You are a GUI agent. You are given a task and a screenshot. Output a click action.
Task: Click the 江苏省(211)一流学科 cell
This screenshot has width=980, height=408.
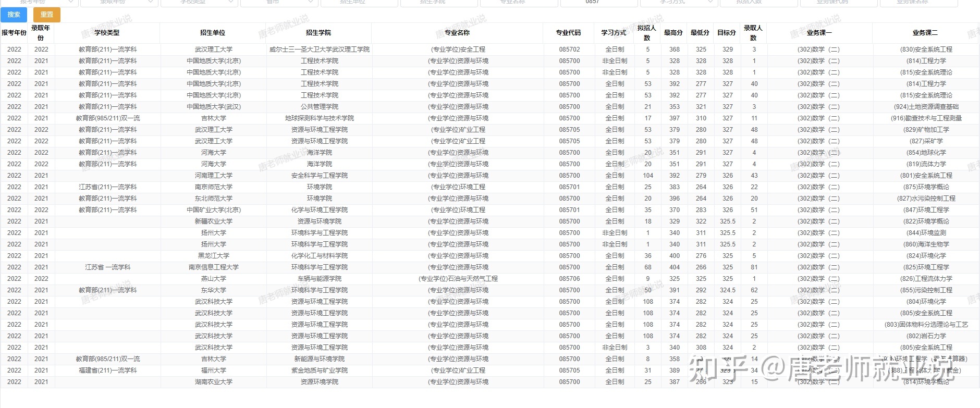click(x=108, y=187)
